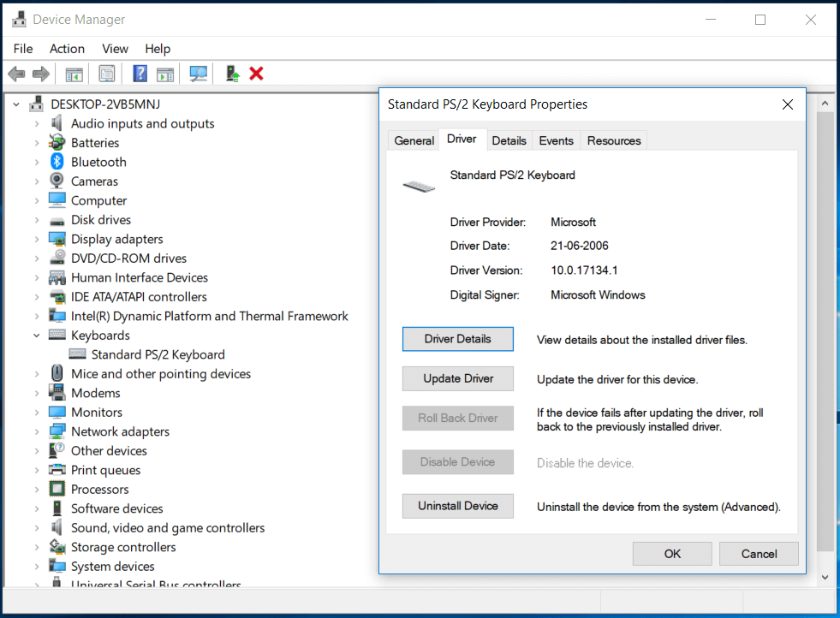Open the Properties toolbar icon
Viewport: 840px width, 618px height.
pyautogui.click(x=107, y=74)
